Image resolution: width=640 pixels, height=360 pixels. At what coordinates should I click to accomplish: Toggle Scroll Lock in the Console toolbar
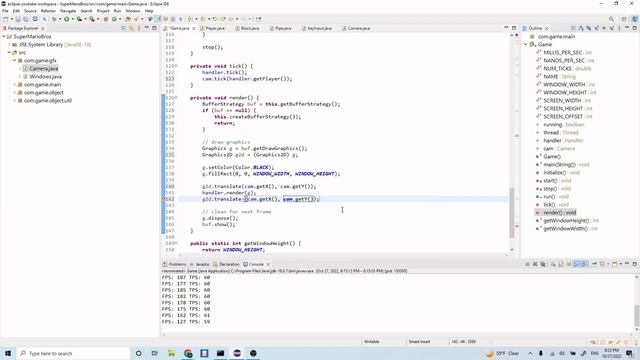(561, 264)
